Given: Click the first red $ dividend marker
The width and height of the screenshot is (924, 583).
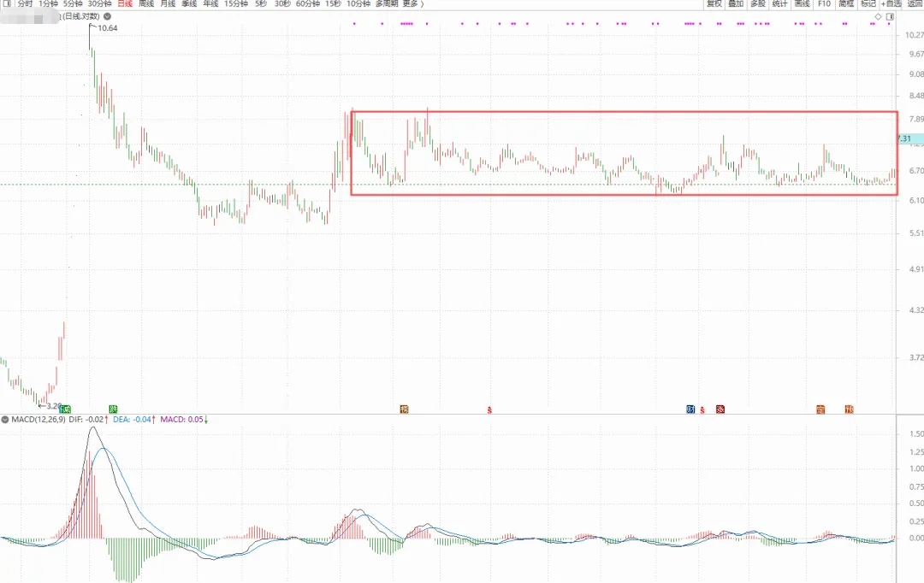Looking at the screenshot, I should tap(489, 409).
